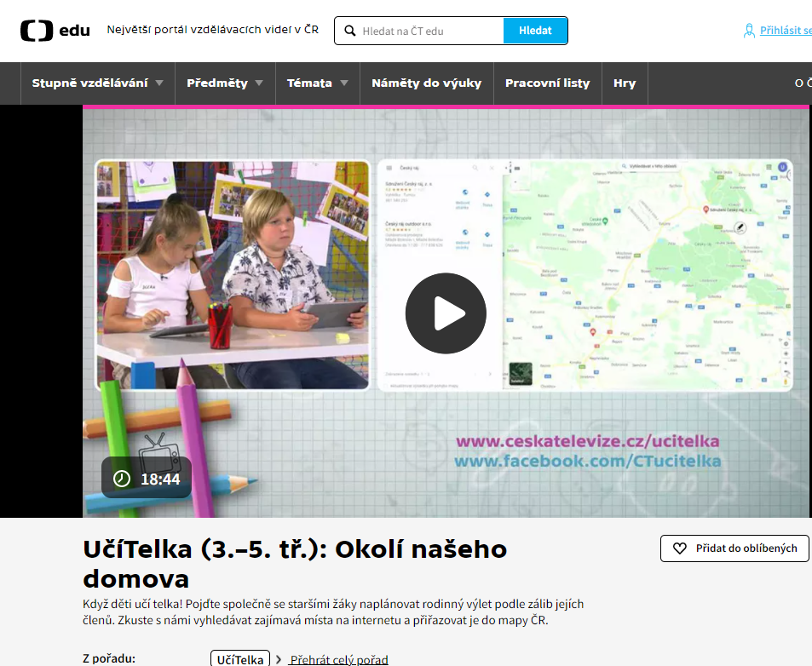Focus the Hledat na ČT edu field
The image size is (812, 666).
click(429, 31)
